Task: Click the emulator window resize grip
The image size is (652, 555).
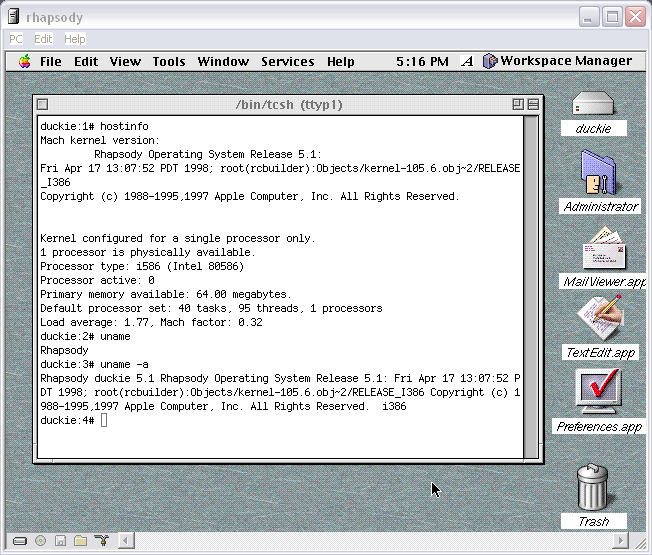Action: pos(640,543)
